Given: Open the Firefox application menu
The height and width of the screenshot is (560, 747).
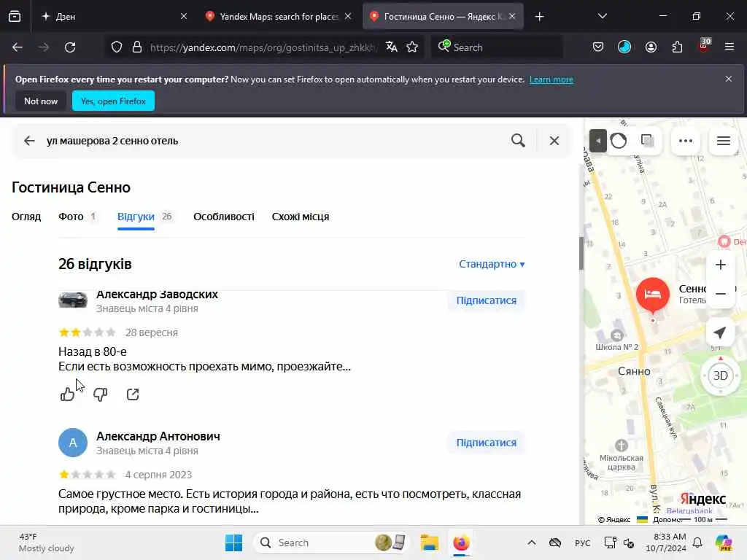Looking at the screenshot, I should click(x=729, y=47).
